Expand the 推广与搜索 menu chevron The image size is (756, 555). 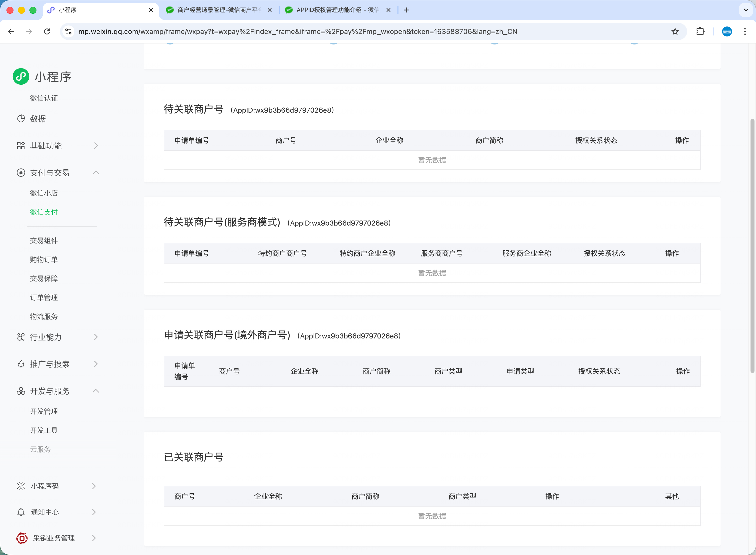tap(96, 364)
